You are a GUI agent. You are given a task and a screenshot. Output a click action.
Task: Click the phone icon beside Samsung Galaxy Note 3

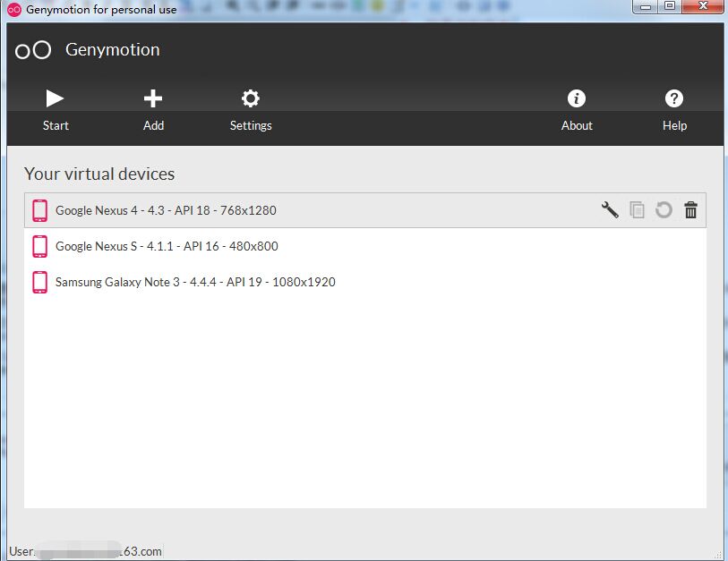tap(39, 282)
